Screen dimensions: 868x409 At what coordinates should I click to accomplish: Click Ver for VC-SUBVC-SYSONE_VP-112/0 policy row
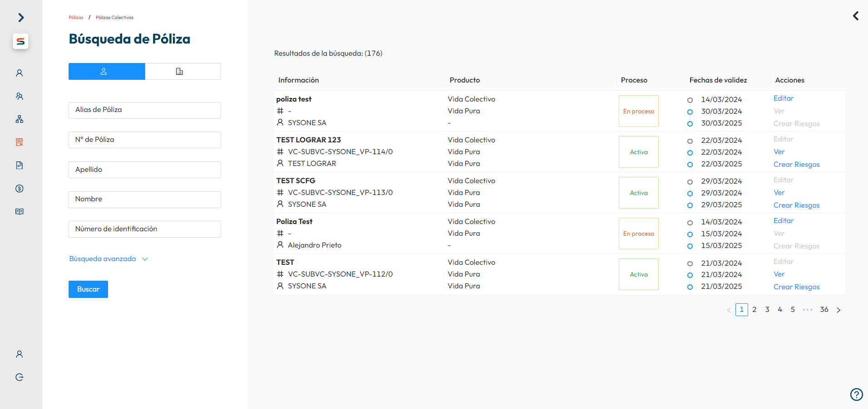(x=779, y=274)
